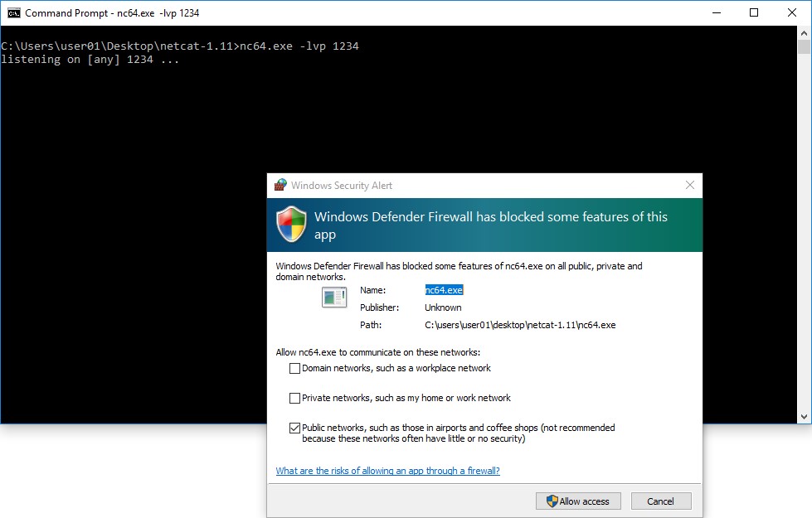Open the Command Prompt system menu icon
The width and height of the screenshot is (812, 518).
coord(13,13)
